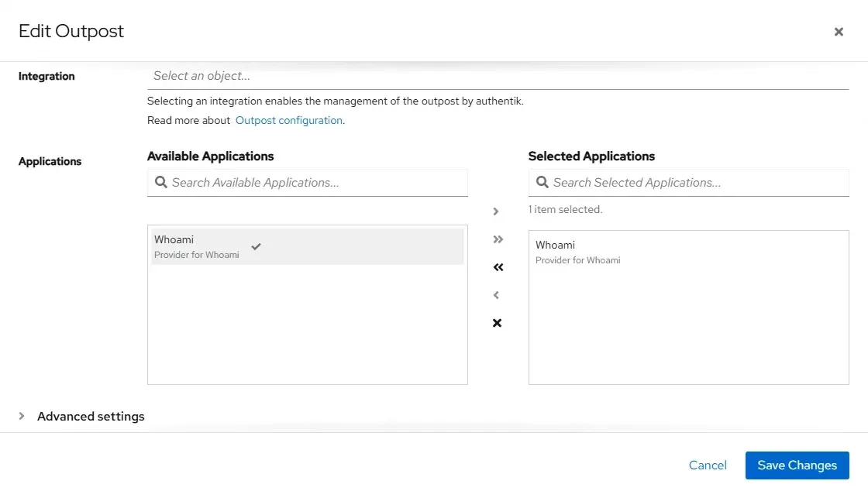Click the '1 item selected.' status text
This screenshot has width=868, height=498.
tap(565, 210)
